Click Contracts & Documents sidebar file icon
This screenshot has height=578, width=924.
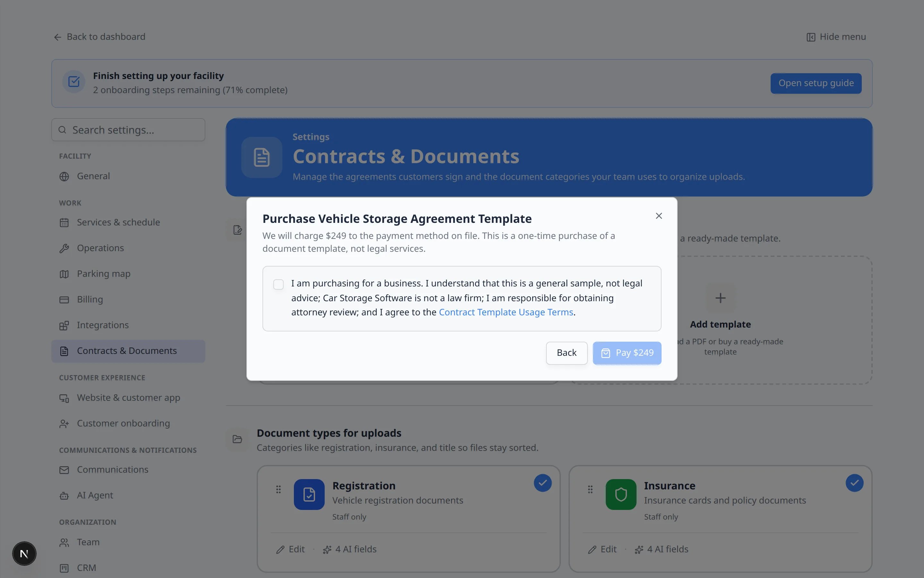(x=64, y=351)
